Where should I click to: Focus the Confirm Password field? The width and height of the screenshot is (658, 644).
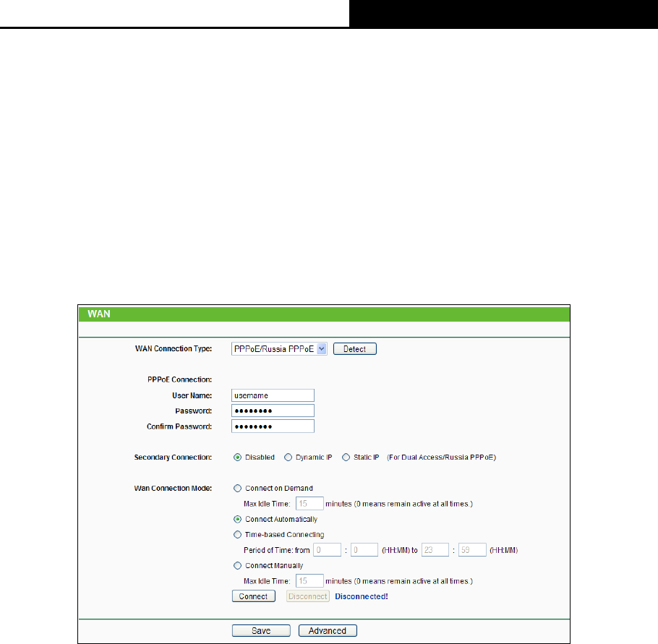pyautogui.click(x=273, y=426)
